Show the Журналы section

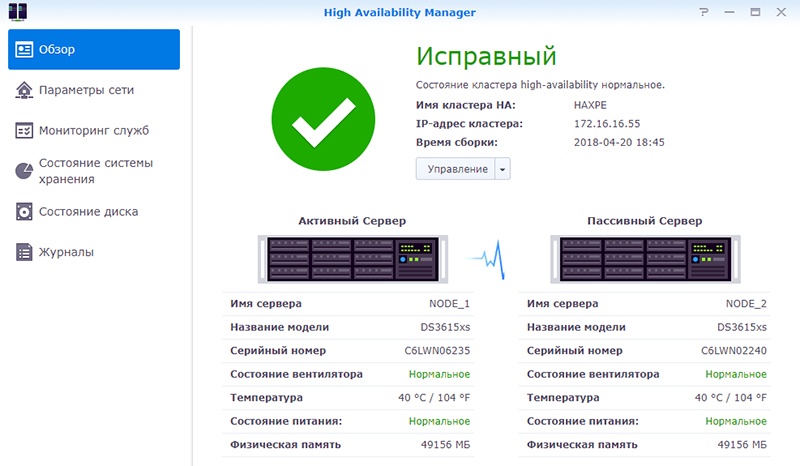click(94, 252)
